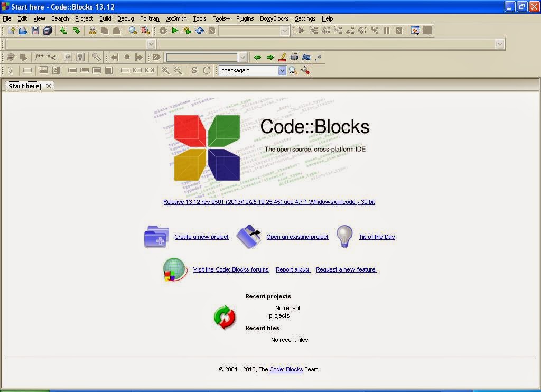
Task: Toggle highlight matches pencil icon
Action: click(282, 57)
